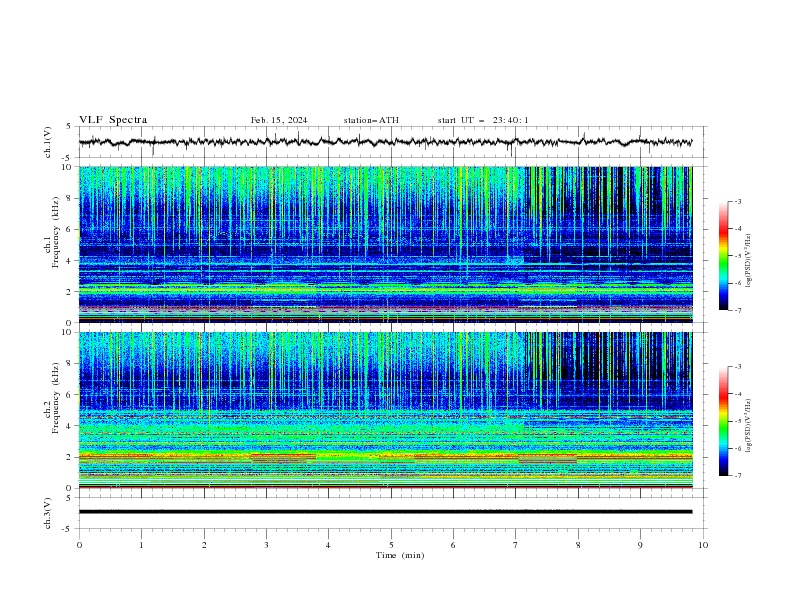Click the ch.2 colorbar log(PSD) label
This screenshot has width=792, height=612.
[x=749, y=425]
